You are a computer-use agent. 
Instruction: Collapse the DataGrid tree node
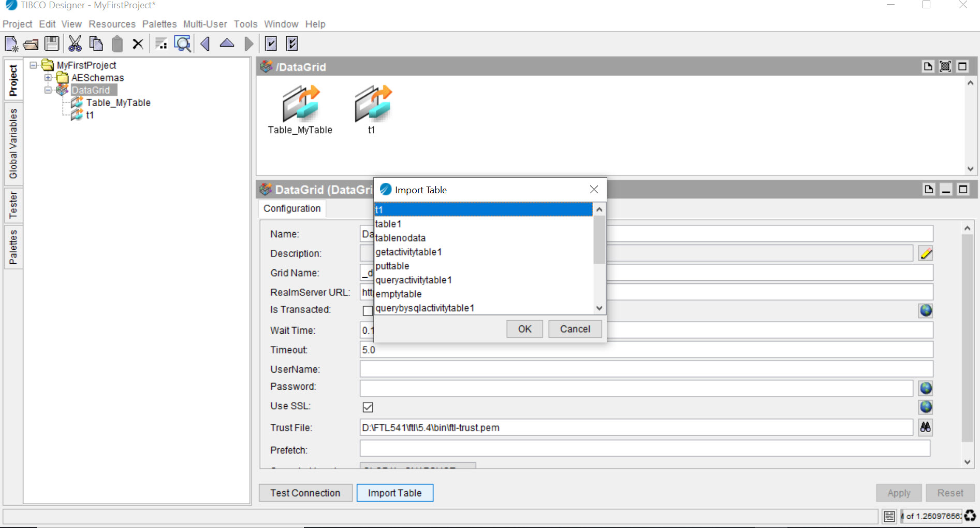(x=48, y=90)
